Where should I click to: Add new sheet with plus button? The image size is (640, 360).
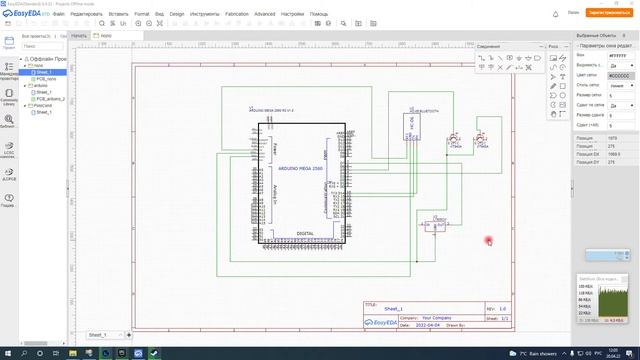(x=129, y=335)
